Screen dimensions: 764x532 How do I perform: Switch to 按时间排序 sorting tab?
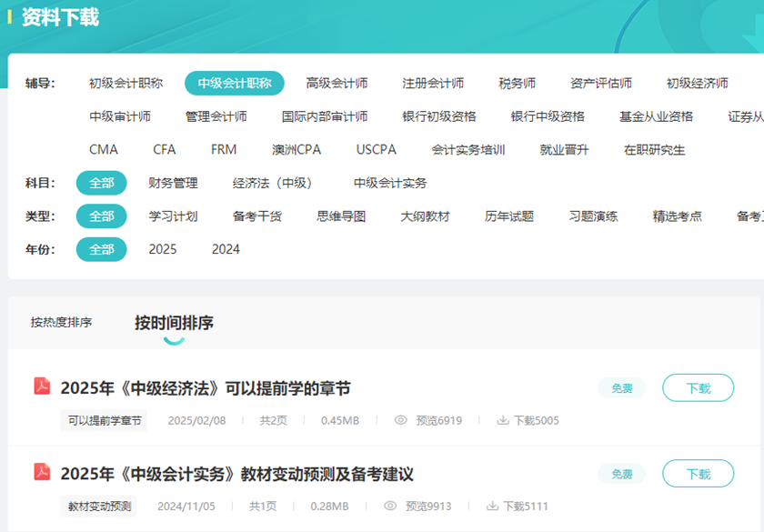point(174,323)
